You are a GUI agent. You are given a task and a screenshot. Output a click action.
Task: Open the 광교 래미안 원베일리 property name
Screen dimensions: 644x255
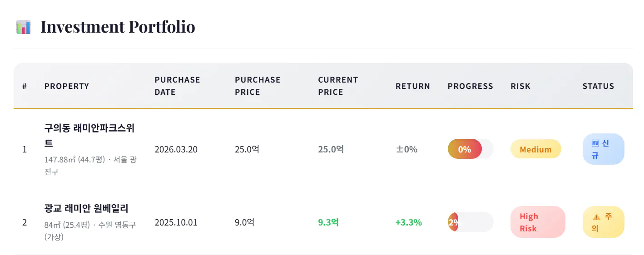pos(86,209)
